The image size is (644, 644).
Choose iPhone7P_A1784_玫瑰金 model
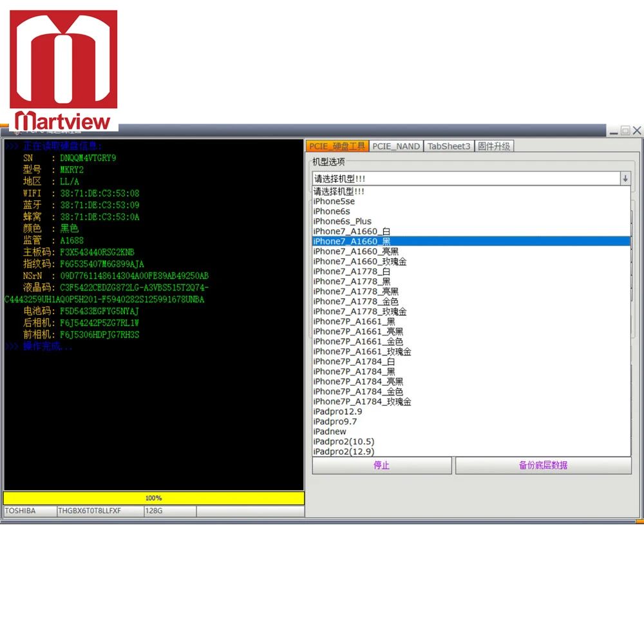pos(471,401)
